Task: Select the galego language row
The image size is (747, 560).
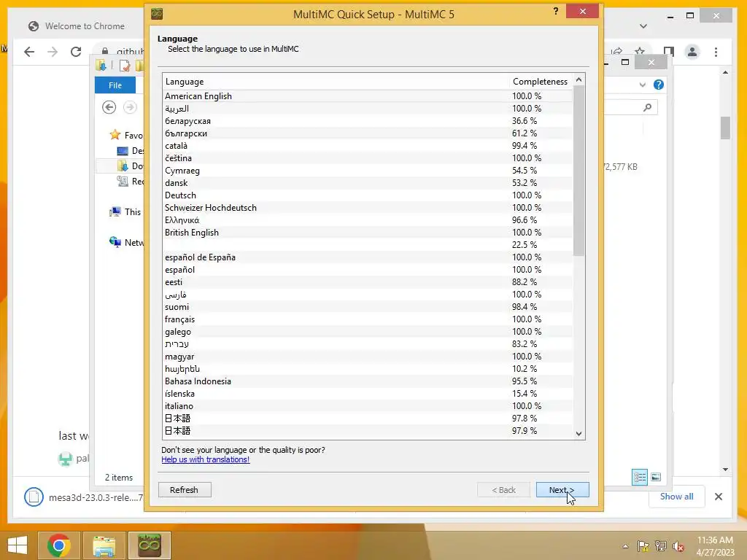Action: (368, 332)
